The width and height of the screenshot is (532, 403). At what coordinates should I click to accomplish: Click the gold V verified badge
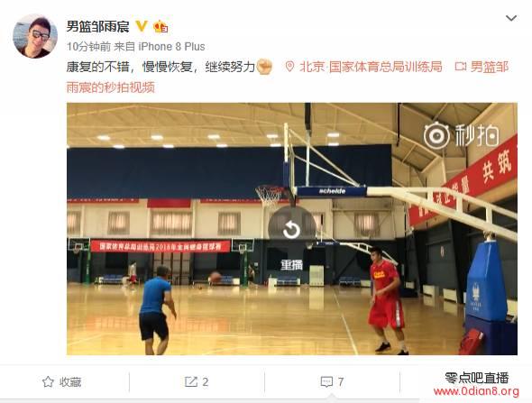click(142, 26)
